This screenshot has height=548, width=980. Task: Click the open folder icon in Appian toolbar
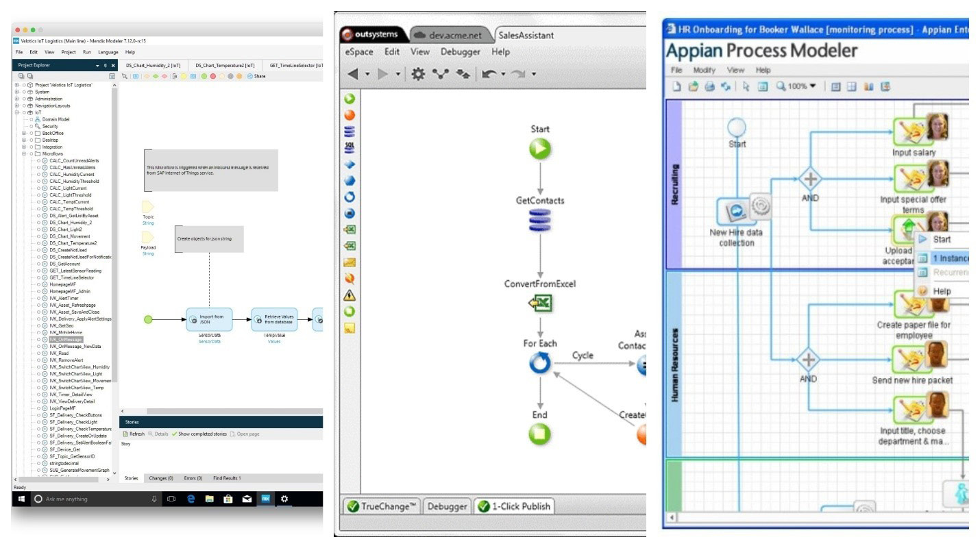click(693, 86)
